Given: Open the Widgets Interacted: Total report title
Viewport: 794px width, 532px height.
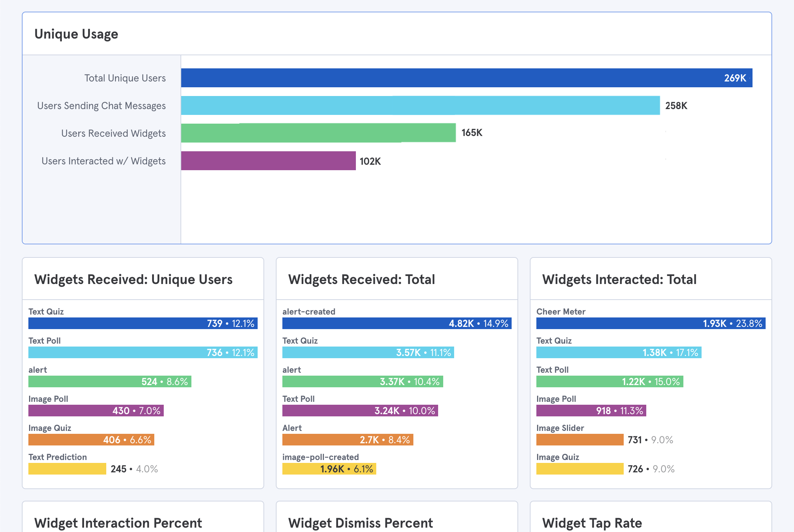Looking at the screenshot, I should (x=619, y=279).
